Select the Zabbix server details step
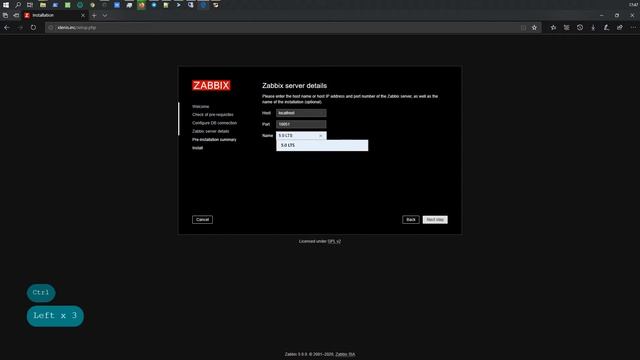 tap(211, 131)
